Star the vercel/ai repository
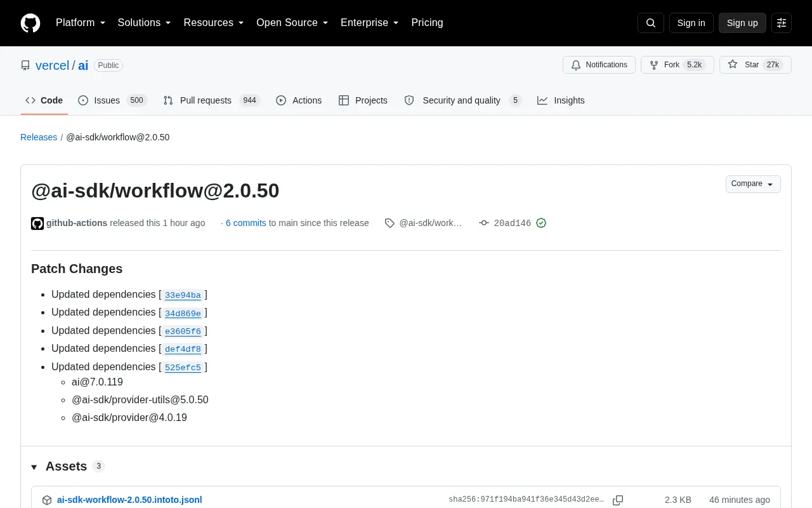Screen dimensions: 812x508 coord(756,65)
